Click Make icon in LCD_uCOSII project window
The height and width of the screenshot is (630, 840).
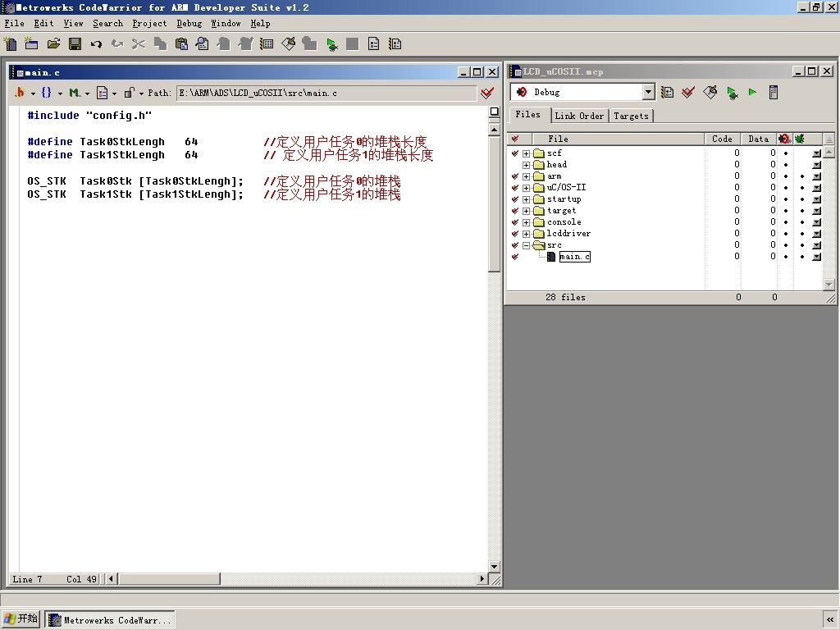(x=710, y=93)
